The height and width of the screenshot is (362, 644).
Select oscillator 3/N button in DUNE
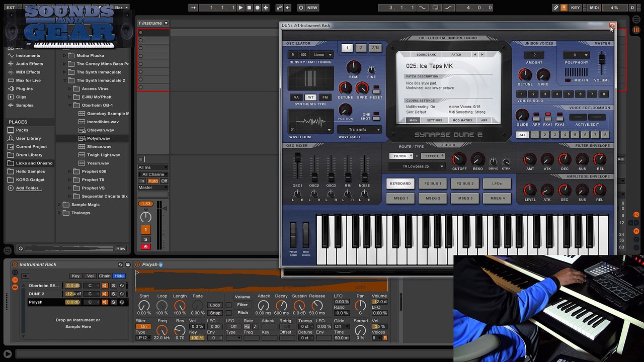375,48
